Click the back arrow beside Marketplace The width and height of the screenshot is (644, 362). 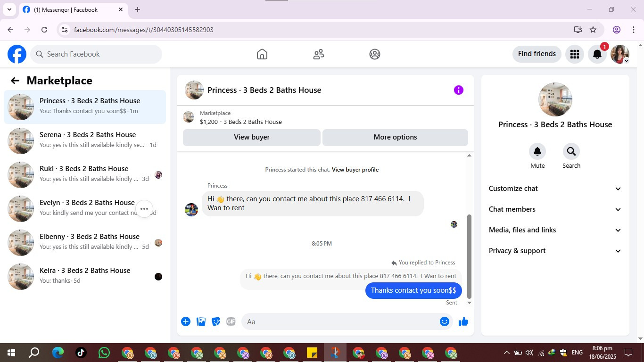click(x=15, y=81)
